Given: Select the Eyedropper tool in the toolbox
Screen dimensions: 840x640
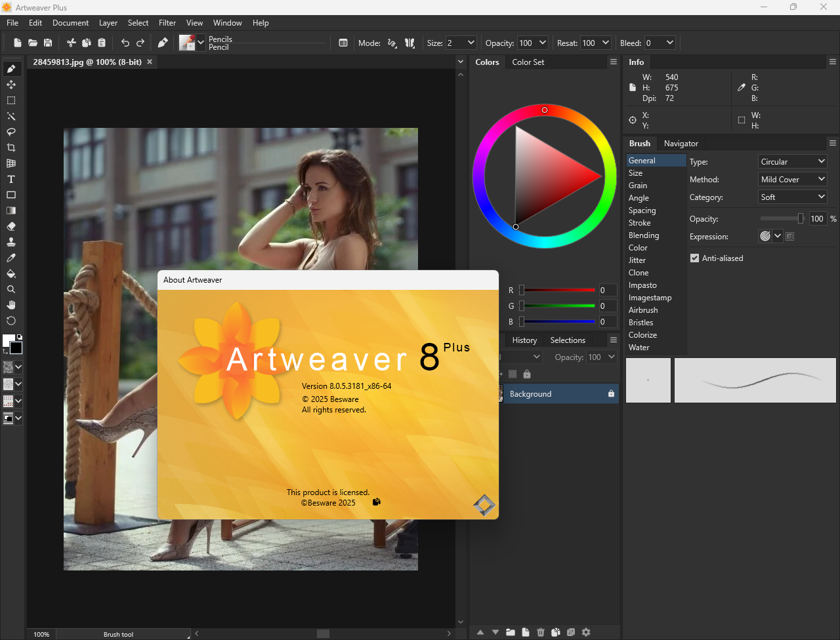Looking at the screenshot, I should [x=11, y=258].
